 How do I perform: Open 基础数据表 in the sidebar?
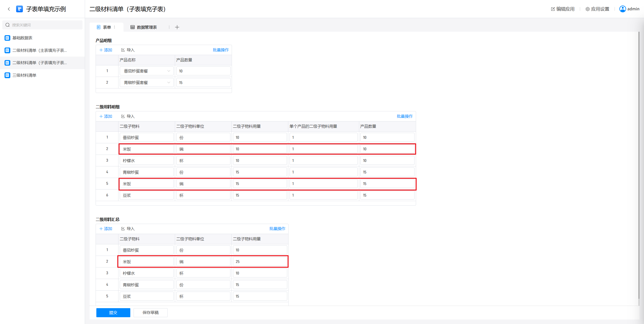22,38
